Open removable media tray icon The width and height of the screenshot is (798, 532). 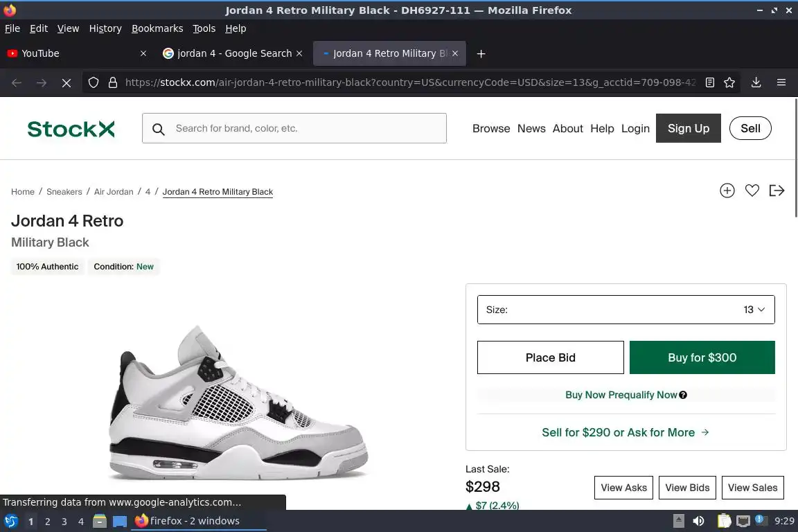pyautogui.click(x=678, y=521)
